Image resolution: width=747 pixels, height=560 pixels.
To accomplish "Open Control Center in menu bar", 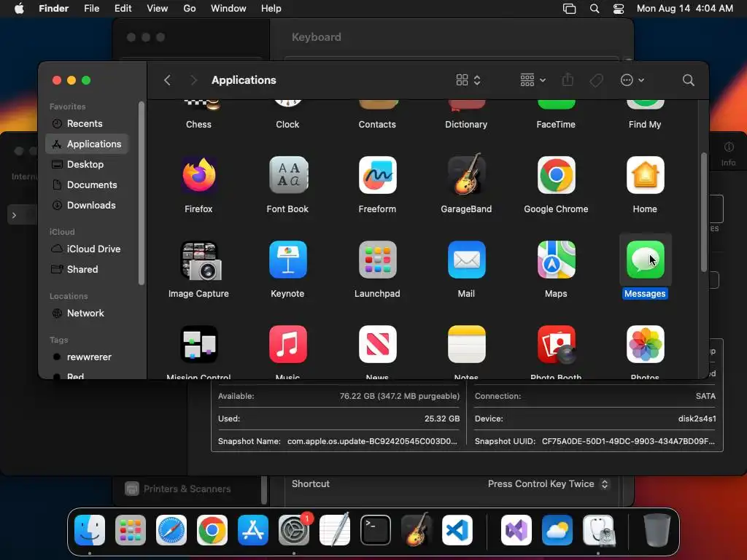I will click(619, 9).
